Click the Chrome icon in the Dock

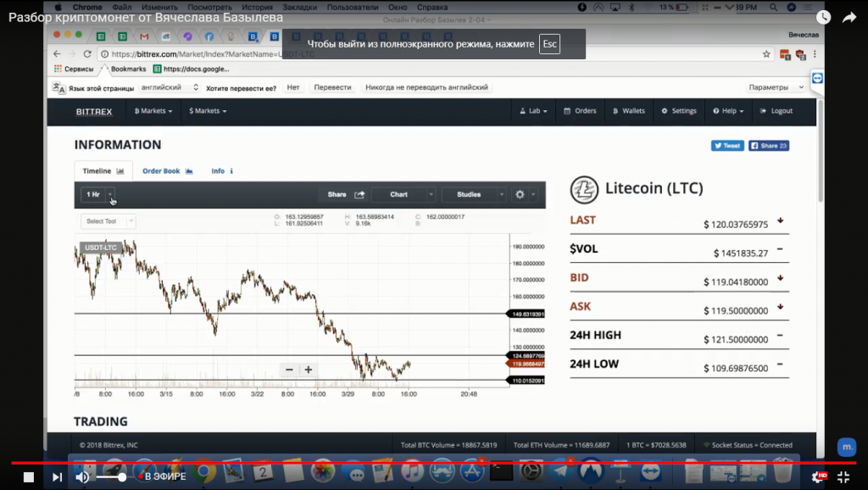point(203,471)
